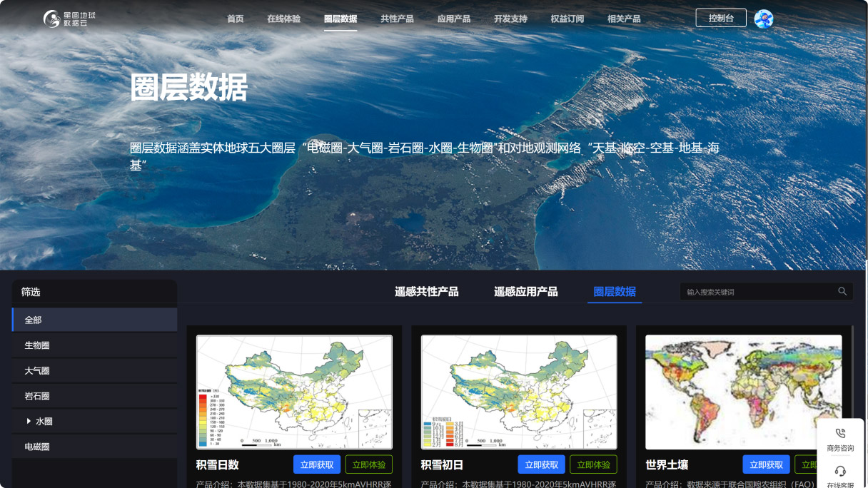This screenshot has height=488, width=868.
Task: Click 立即体验 for 积雪初日
Action: [593, 464]
